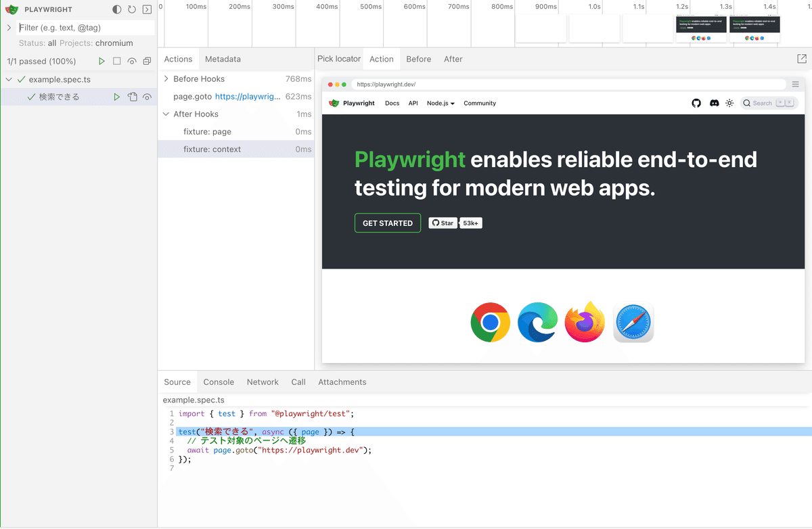Select the fixture: context row

236,149
